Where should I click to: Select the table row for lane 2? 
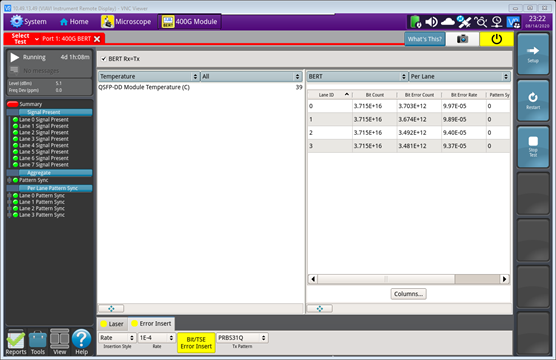pos(409,133)
